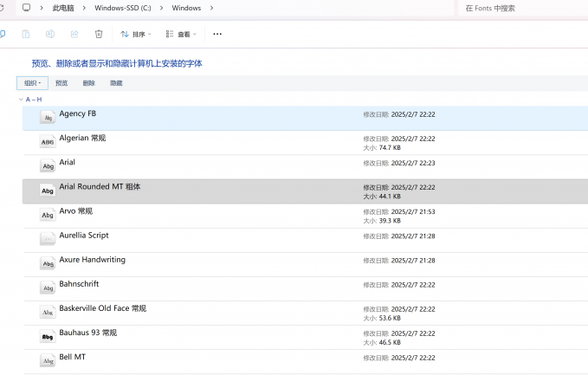The image size is (588, 375).
Task: Click the share icon in toolbar
Action: [74, 34]
